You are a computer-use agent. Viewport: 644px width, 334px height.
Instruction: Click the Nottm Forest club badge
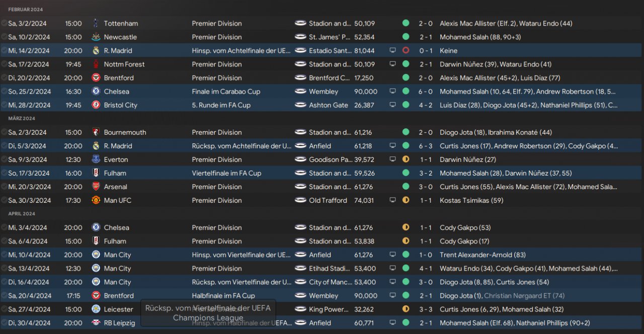tap(96, 64)
